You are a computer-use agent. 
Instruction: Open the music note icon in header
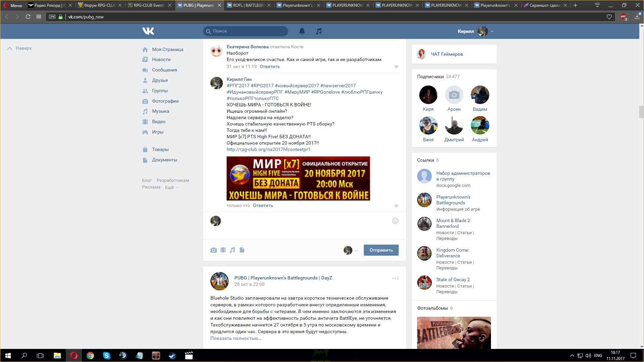click(319, 31)
